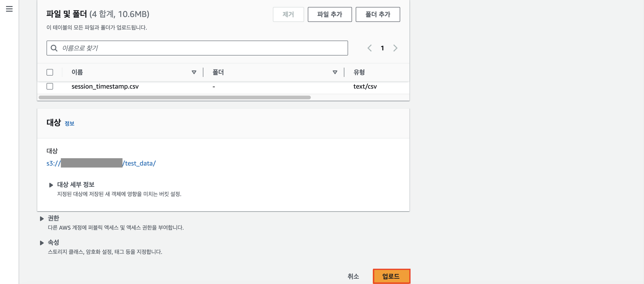The height and width of the screenshot is (284, 644).
Task: Click 취소 to cancel upload
Action: (353, 276)
